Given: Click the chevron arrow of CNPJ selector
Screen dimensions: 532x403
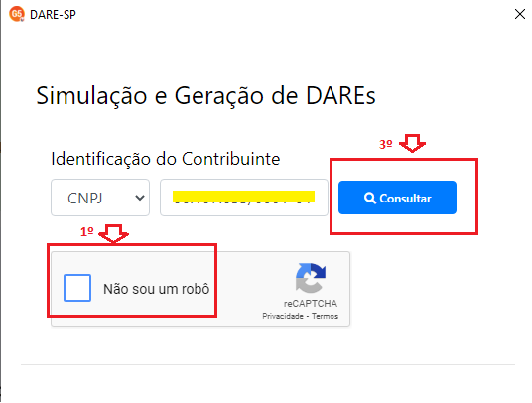Looking at the screenshot, I should pos(140,198).
